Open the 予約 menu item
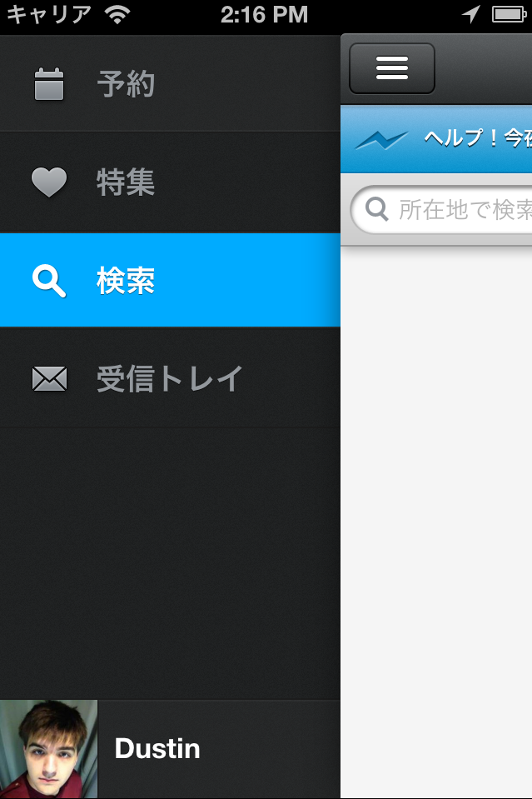The image size is (532, 799). click(170, 83)
